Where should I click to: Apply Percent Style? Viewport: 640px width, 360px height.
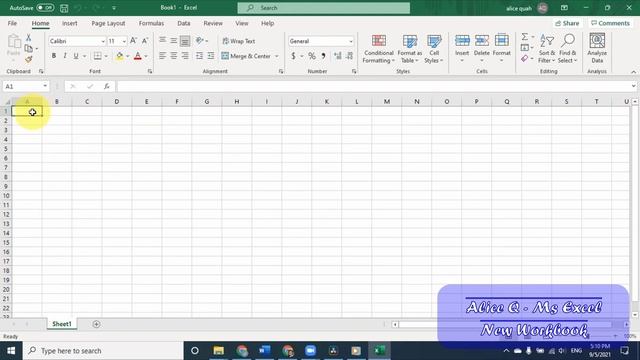coord(312,56)
